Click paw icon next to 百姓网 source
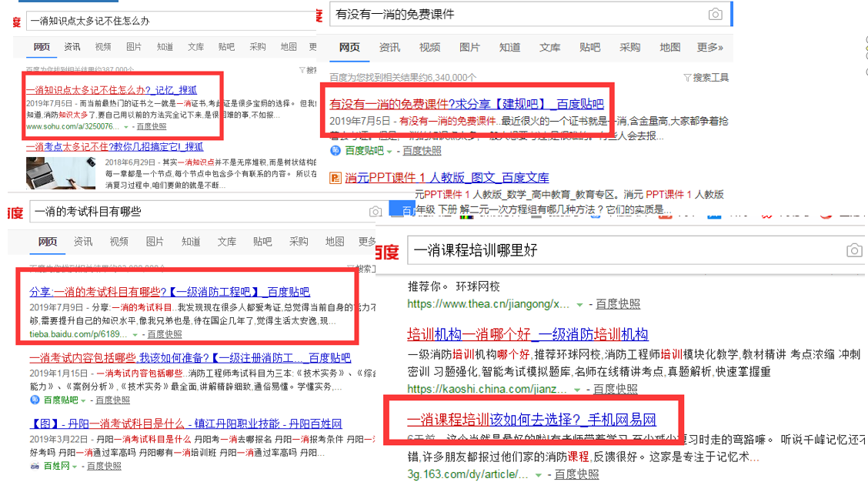This screenshot has width=868, height=482. pyautogui.click(x=35, y=466)
